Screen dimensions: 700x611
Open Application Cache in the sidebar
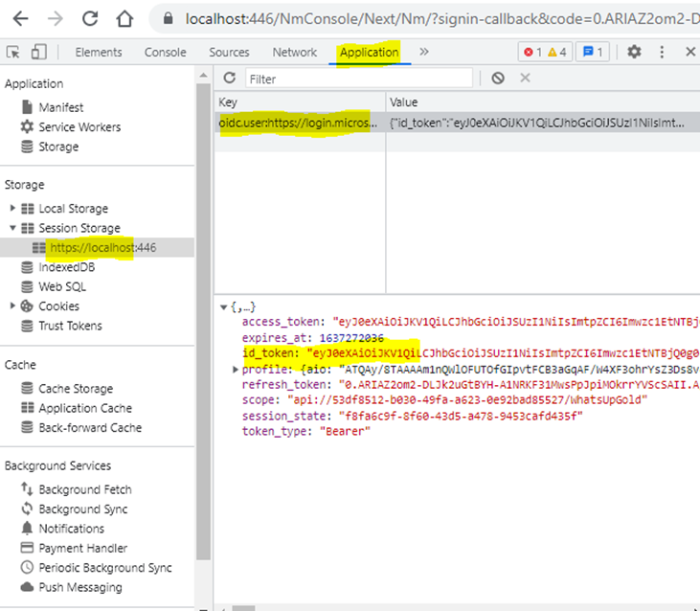click(85, 408)
